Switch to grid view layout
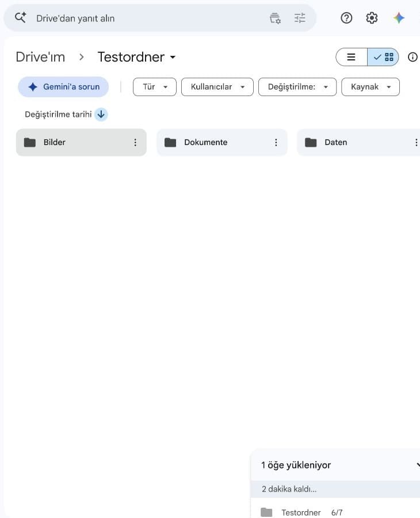 click(x=383, y=57)
